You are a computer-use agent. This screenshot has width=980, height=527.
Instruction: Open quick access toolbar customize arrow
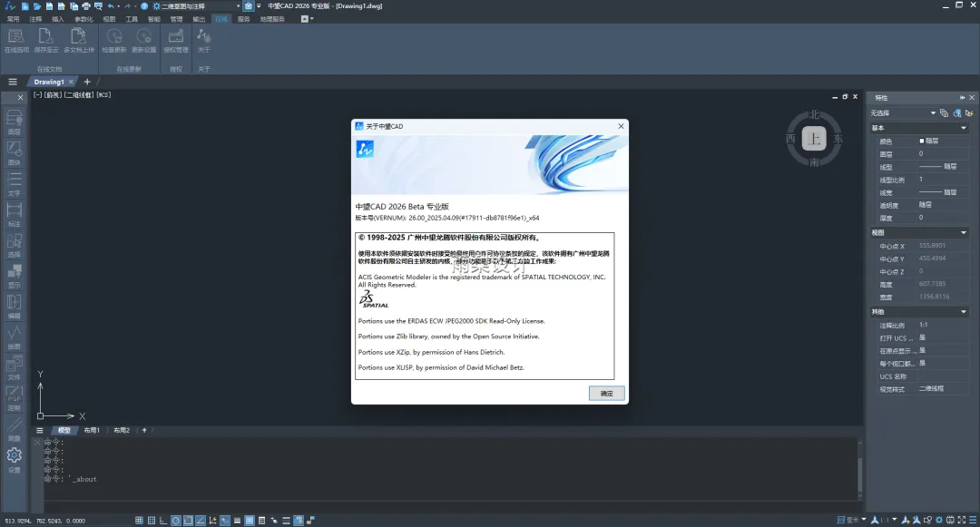(259, 6)
